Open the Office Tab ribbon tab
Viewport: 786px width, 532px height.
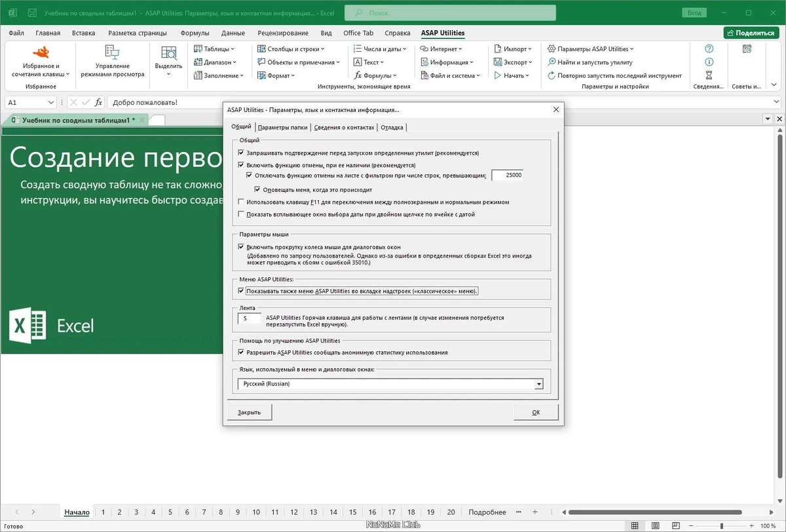[358, 33]
